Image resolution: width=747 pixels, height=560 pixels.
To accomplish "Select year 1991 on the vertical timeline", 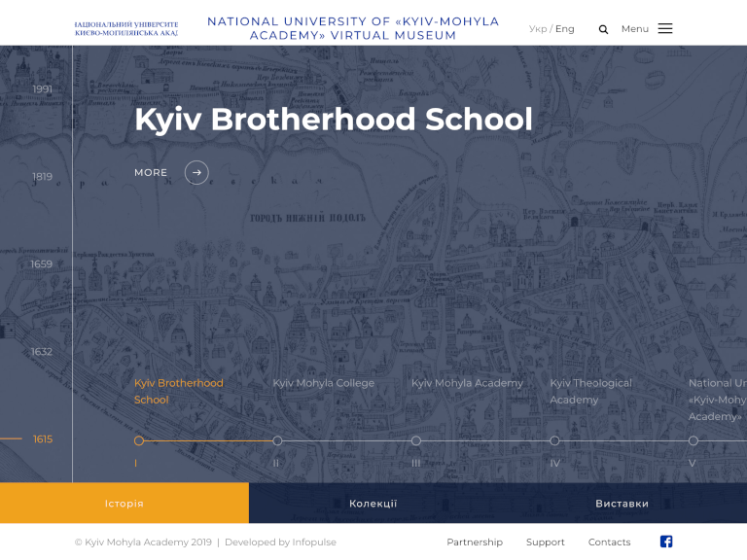I will click(43, 89).
